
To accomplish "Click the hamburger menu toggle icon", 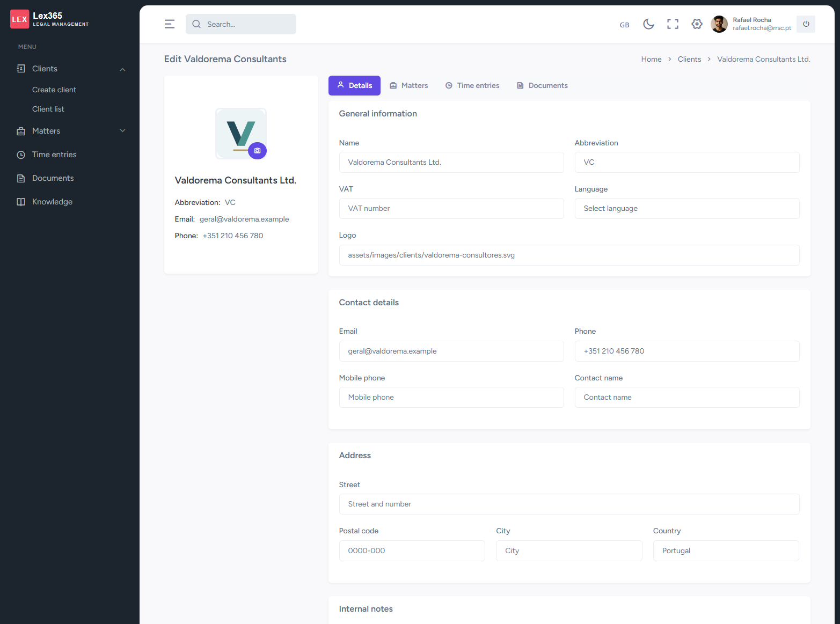I will (170, 24).
